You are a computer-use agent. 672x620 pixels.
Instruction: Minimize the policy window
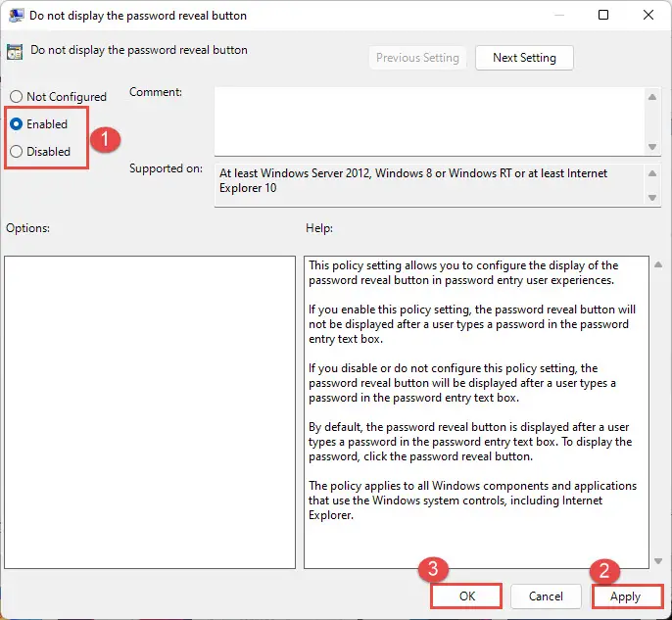558,15
